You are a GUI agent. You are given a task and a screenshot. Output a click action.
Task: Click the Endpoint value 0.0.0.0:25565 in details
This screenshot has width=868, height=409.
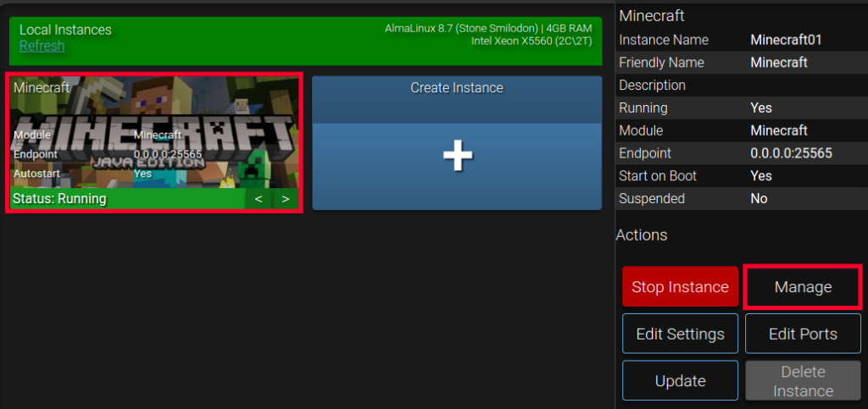791,153
